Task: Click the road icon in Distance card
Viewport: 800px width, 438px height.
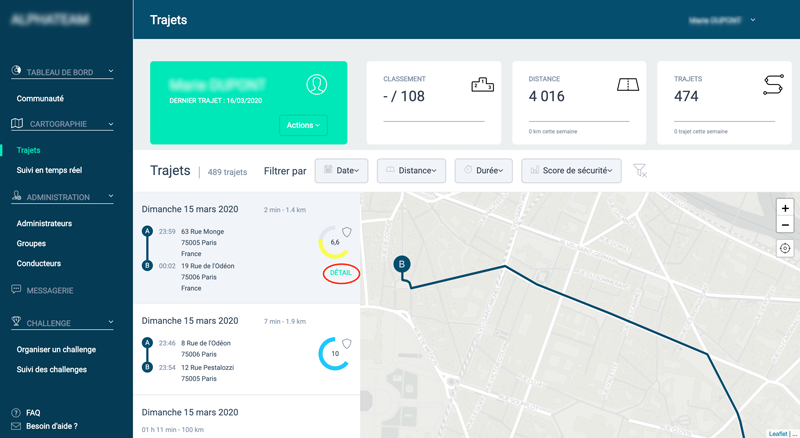Action: [627, 86]
